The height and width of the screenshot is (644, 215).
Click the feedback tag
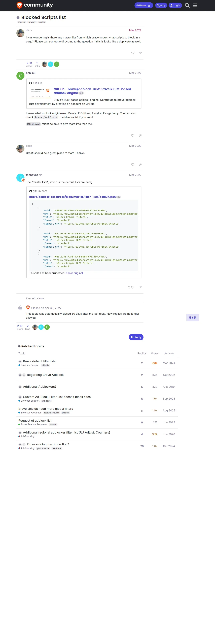pyautogui.click(x=57, y=449)
